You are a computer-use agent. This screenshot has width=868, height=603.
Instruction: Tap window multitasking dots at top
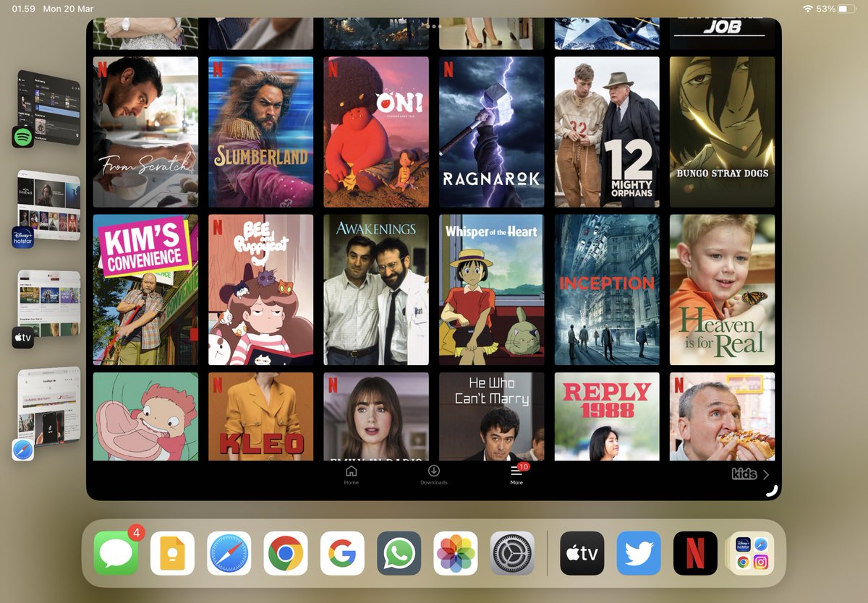click(x=434, y=25)
